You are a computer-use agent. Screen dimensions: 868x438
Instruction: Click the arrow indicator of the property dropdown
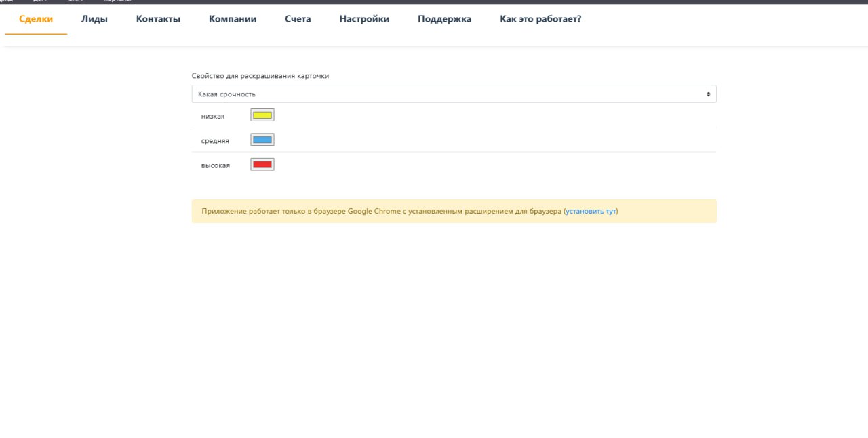(708, 94)
